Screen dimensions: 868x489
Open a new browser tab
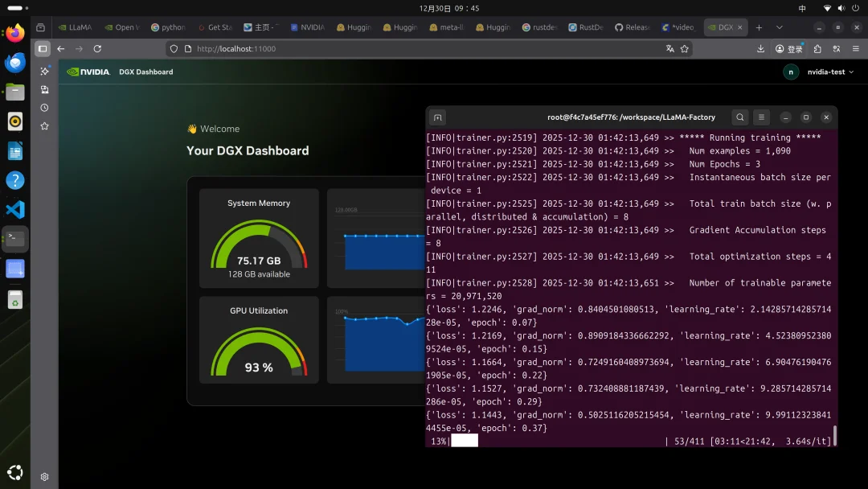click(759, 27)
